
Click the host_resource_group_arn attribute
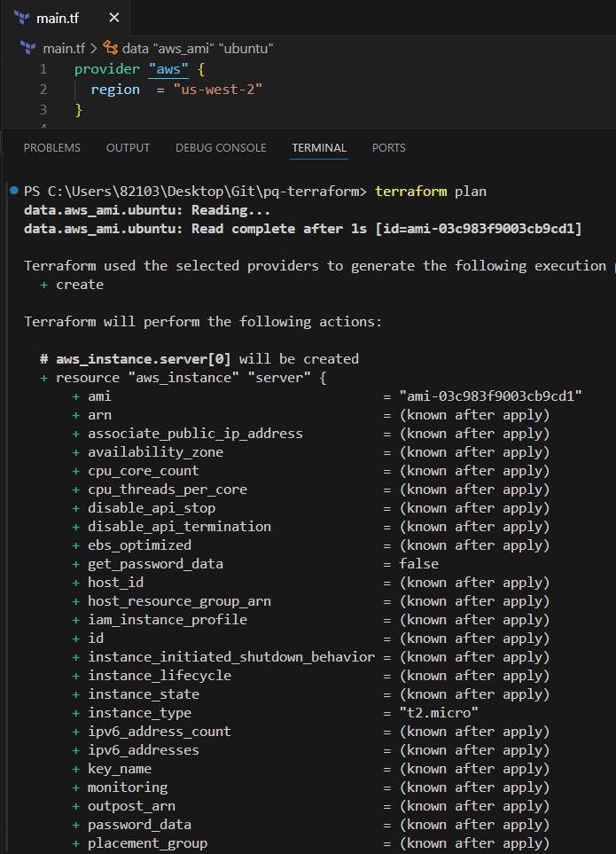[180, 601]
